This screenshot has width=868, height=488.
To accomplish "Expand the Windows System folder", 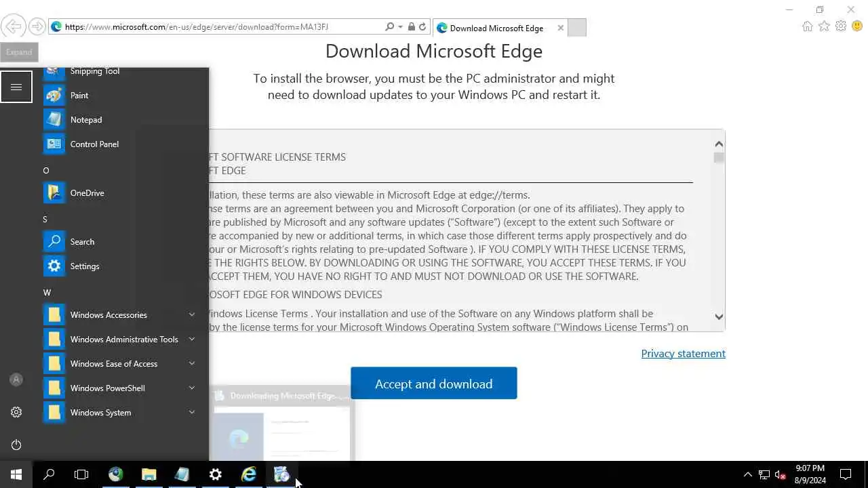I will pos(121,413).
